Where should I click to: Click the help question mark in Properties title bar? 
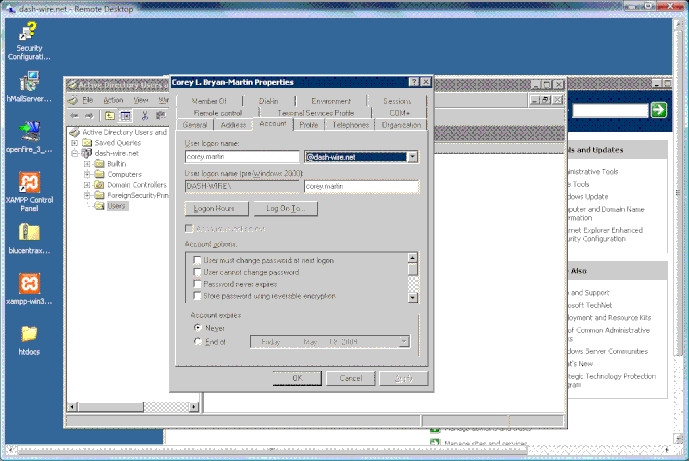[413, 82]
